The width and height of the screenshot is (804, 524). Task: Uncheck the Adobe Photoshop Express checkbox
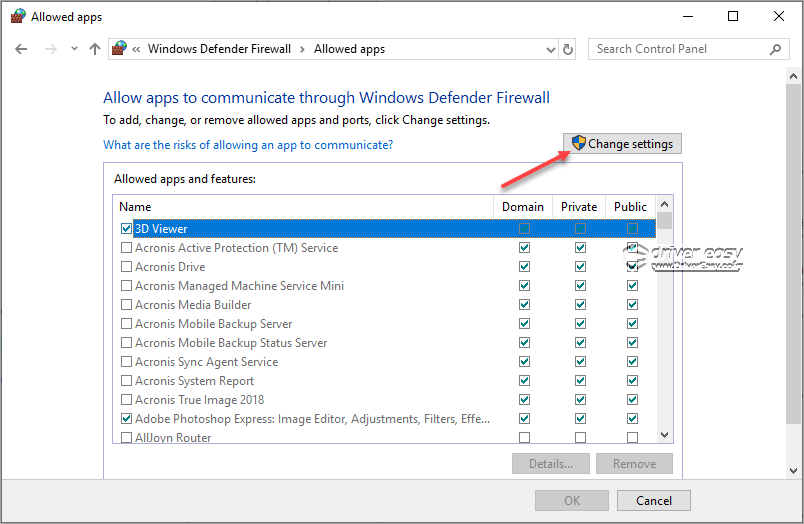click(x=126, y=418)
